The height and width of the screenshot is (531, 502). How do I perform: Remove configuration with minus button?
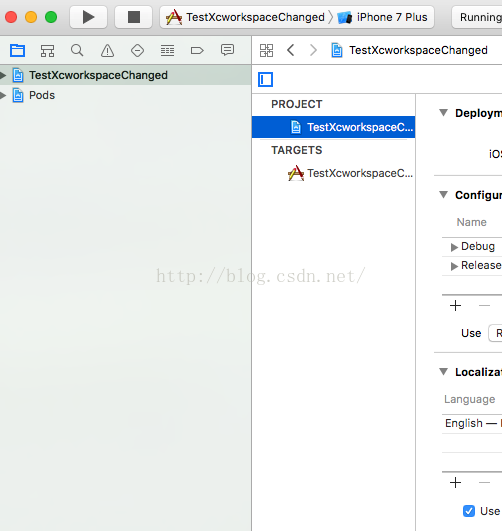(484, 305)
